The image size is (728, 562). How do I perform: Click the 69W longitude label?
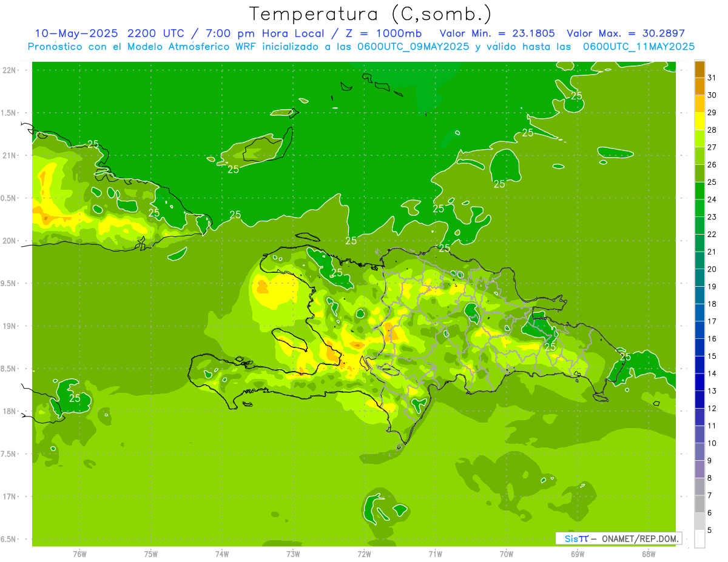tap(578, 554)
